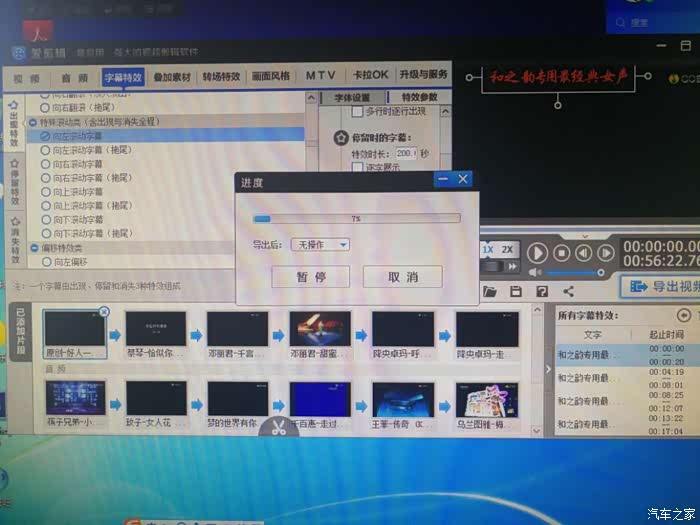Collapse 偏移特效类 effect group

[34, 248]
